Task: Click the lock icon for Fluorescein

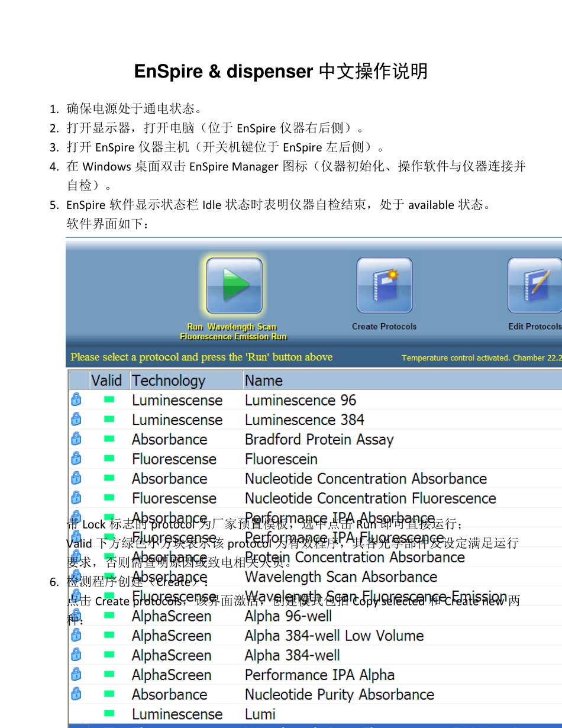Action: 76,459
